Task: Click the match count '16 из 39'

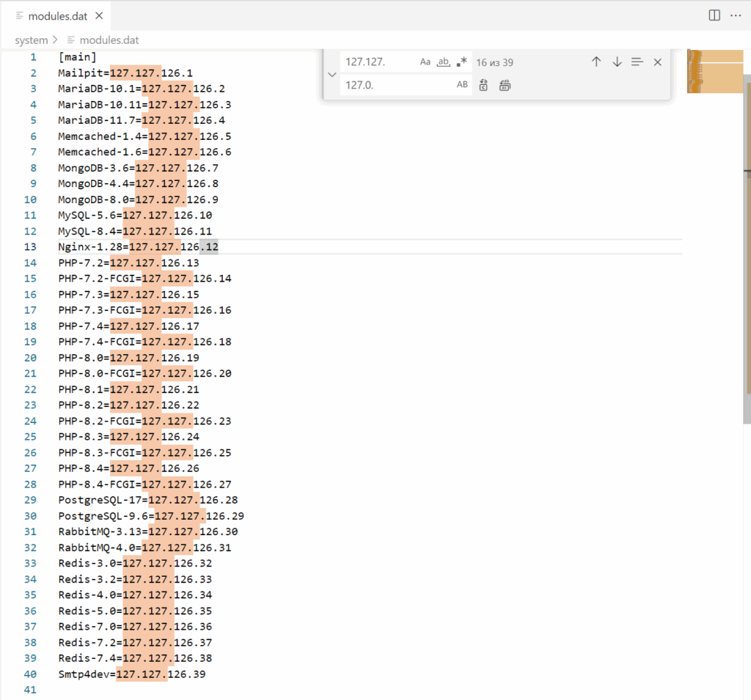Action: (494, 63)
